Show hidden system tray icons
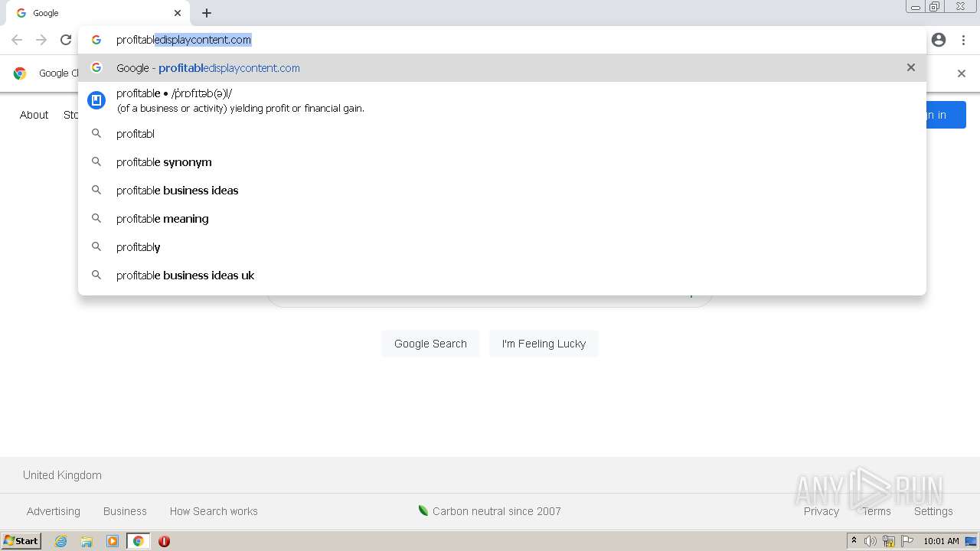 click(x=854, y=541)
